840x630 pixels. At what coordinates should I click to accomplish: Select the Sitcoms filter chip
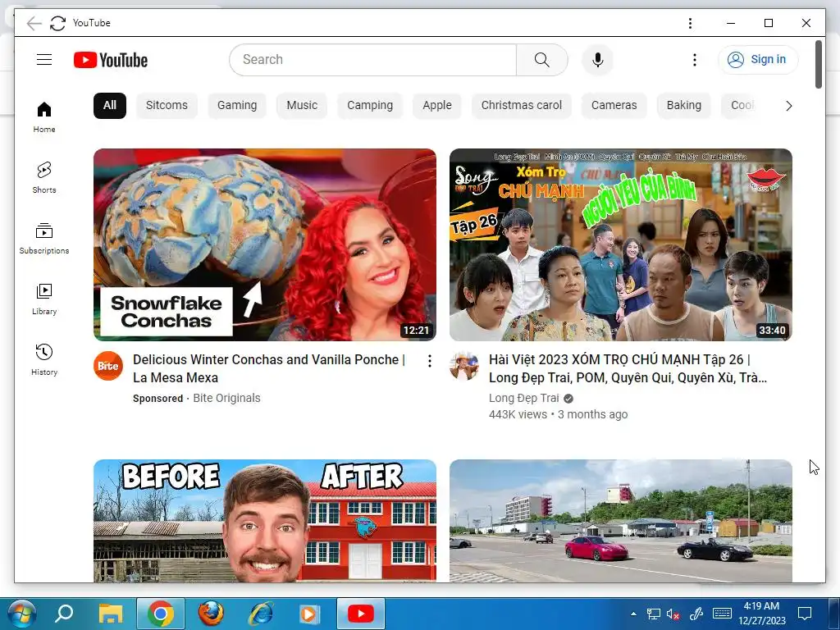click(167, 106)
